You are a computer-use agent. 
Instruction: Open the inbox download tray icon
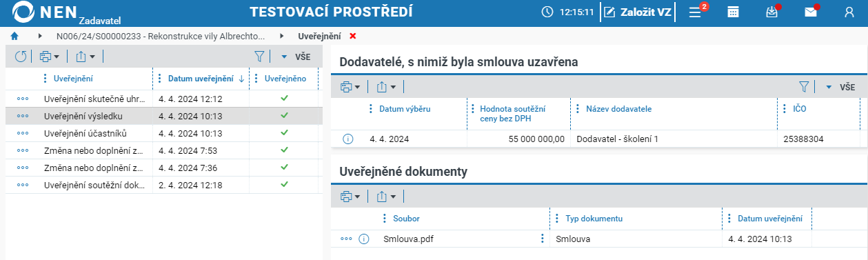771,12
